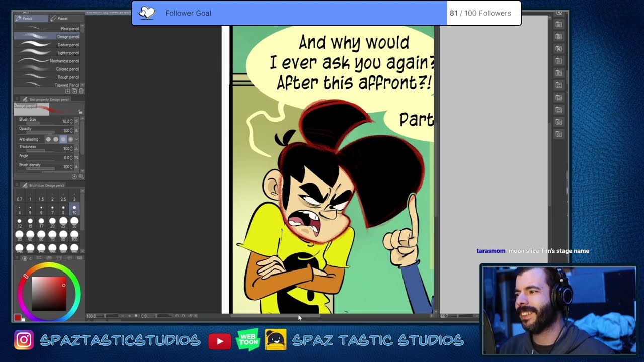Click the YouTube logo in bottom banner
The height and width of the screenshot is (362, 644).
click(220, 341)
